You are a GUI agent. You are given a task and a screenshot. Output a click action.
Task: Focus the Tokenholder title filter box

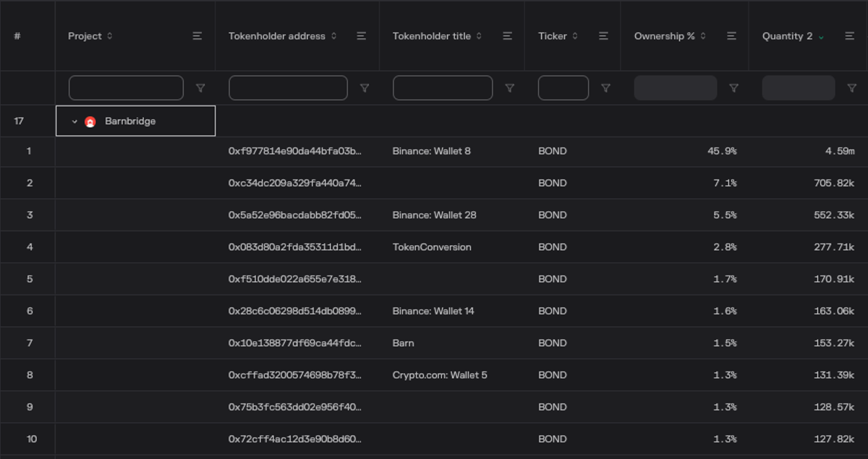click(x=443, y=88)
